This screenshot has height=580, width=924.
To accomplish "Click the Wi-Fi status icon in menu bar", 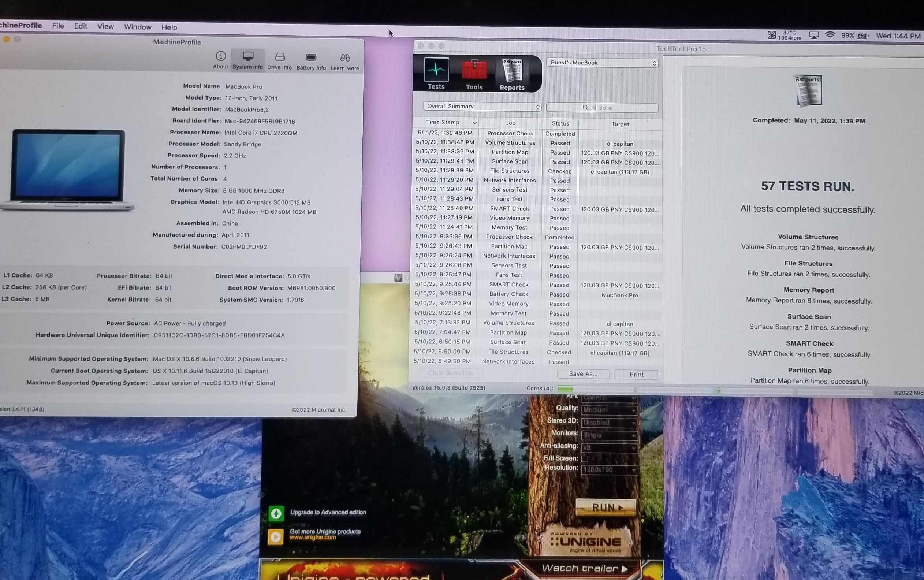I will pyautogui.click(x=830, y=35).
